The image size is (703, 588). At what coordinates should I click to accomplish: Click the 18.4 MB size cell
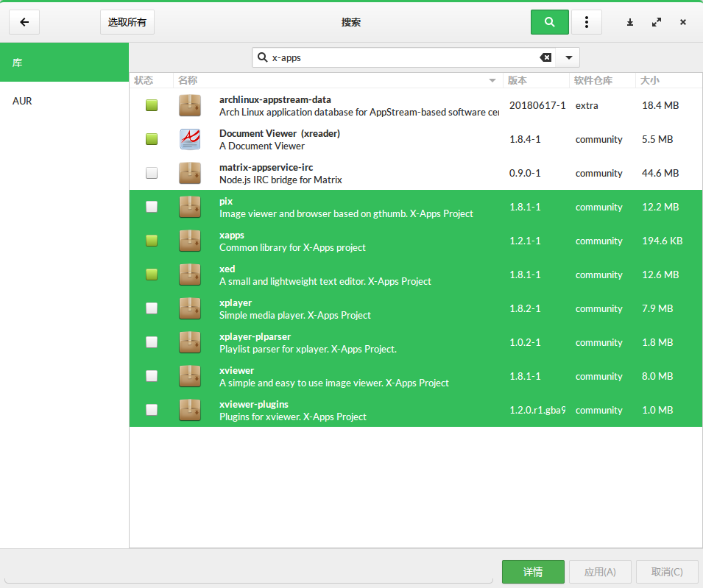660,105
